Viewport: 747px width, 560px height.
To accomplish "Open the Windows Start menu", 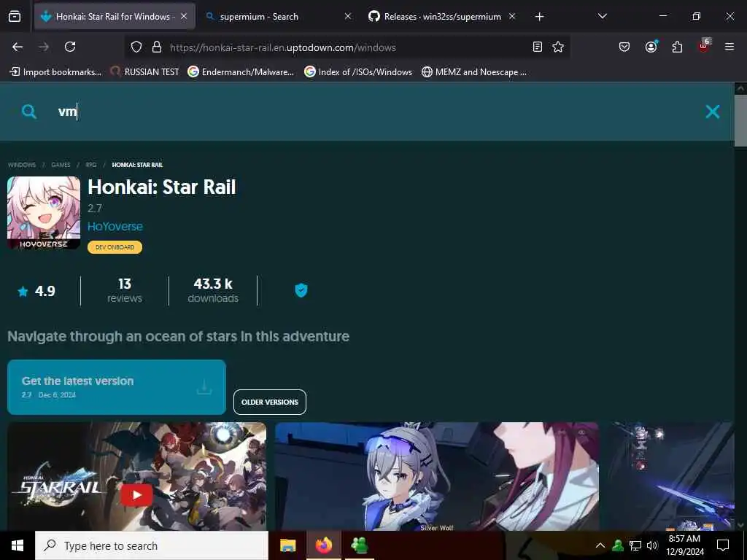I will pyautogui.click(x=18, y=545).
